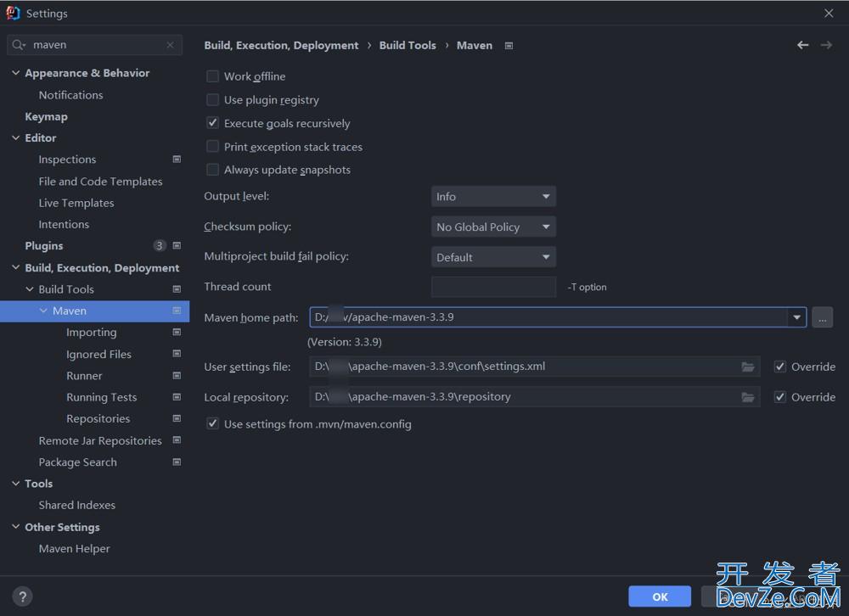Open Multiproject build fail policy dropdown

click(493, 257)
